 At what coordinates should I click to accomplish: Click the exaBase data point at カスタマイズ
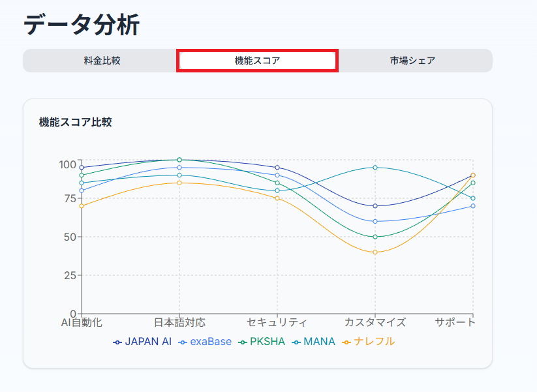pos(375,221)
